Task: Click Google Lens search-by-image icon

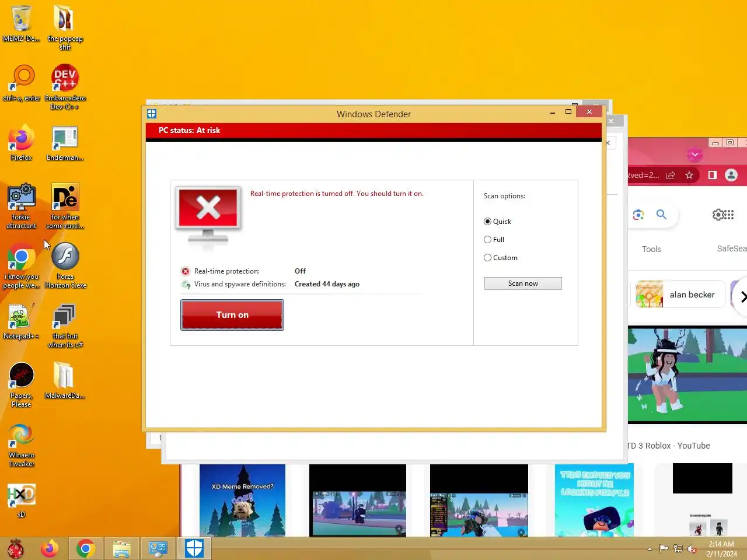Action: pos(638,215)
